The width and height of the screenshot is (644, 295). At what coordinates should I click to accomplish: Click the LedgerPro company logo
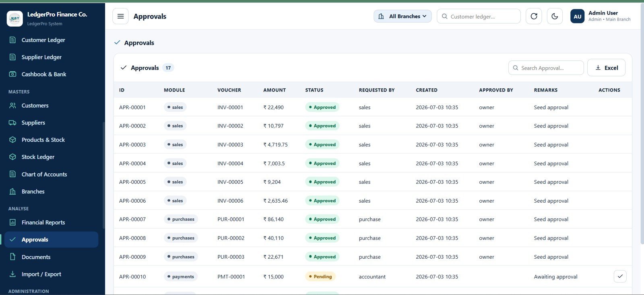coord(15,19)
